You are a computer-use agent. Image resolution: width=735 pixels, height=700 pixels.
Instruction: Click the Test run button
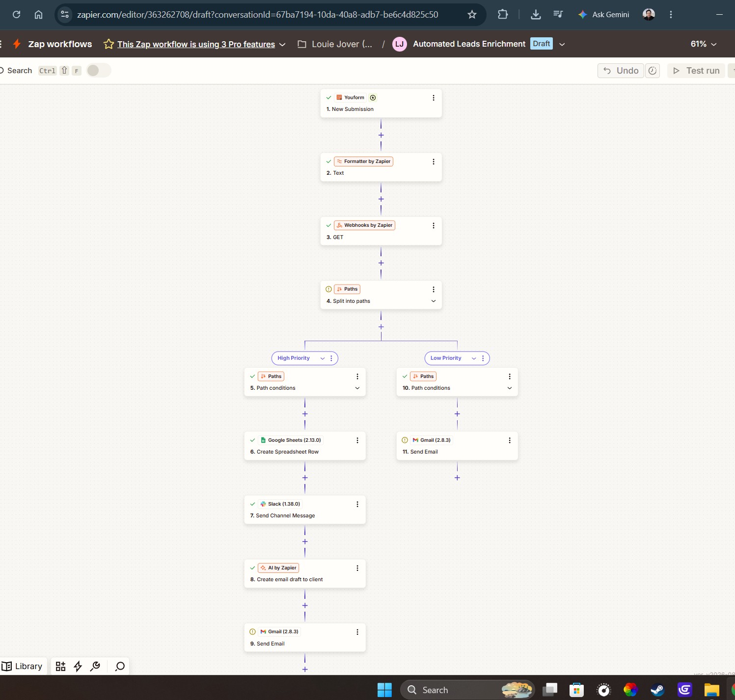click(696, 71)
